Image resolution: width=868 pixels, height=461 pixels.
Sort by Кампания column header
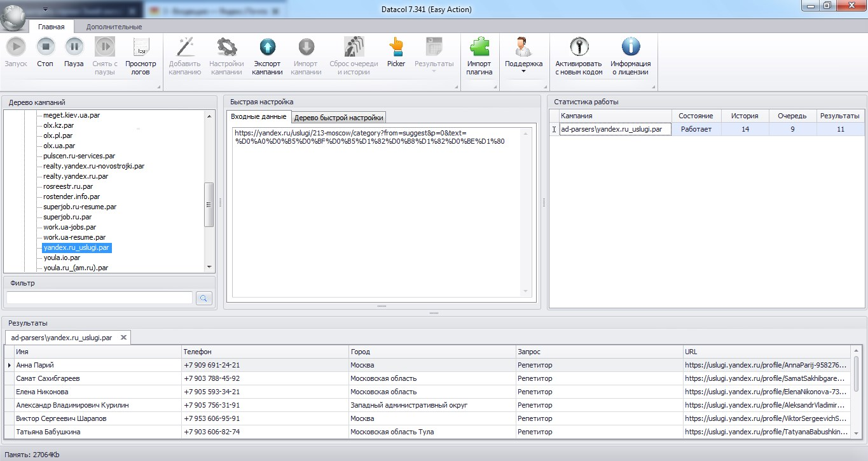[615, 116]
